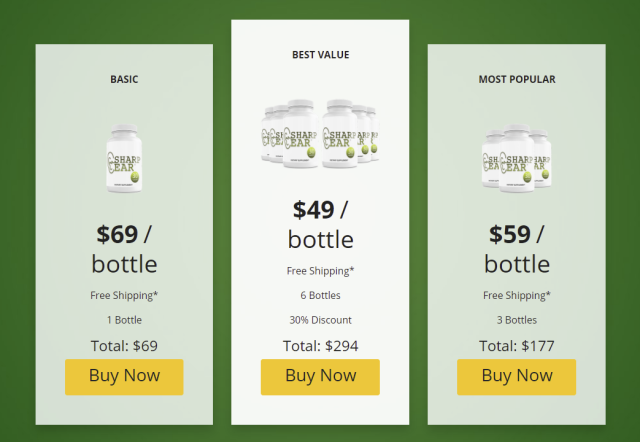Click the $59 / bottle price

[x=517, y=249]
